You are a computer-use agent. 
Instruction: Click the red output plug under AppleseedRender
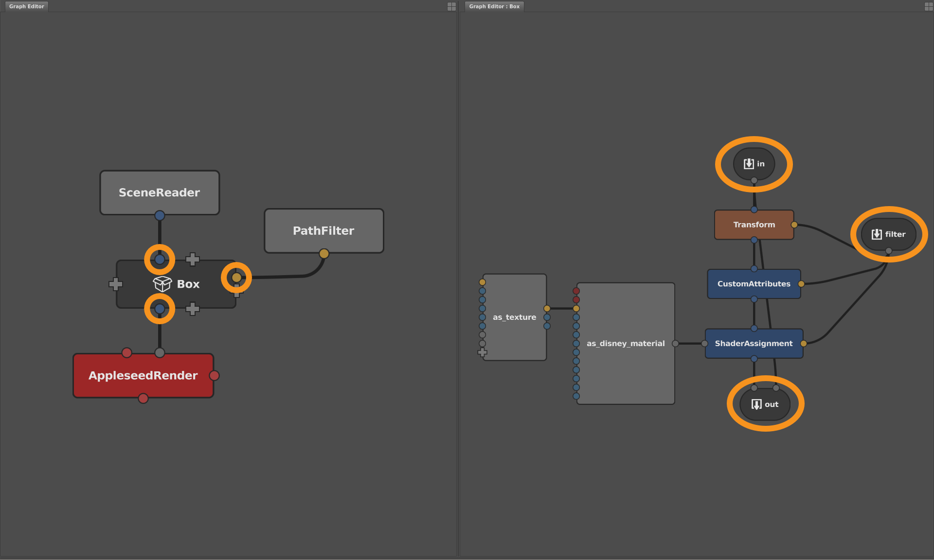point(143,398)
